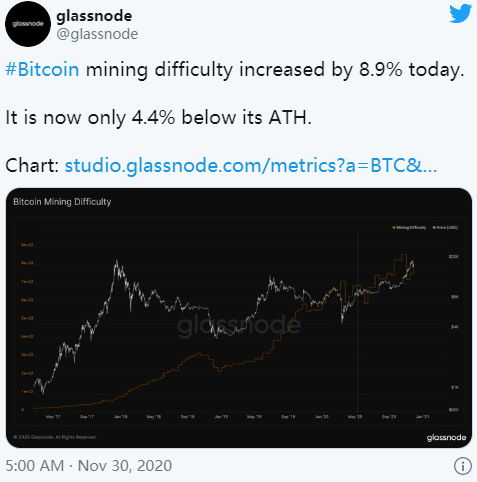
Task: Open the #Bitcoin hashtag
Action: coord(42,70)
